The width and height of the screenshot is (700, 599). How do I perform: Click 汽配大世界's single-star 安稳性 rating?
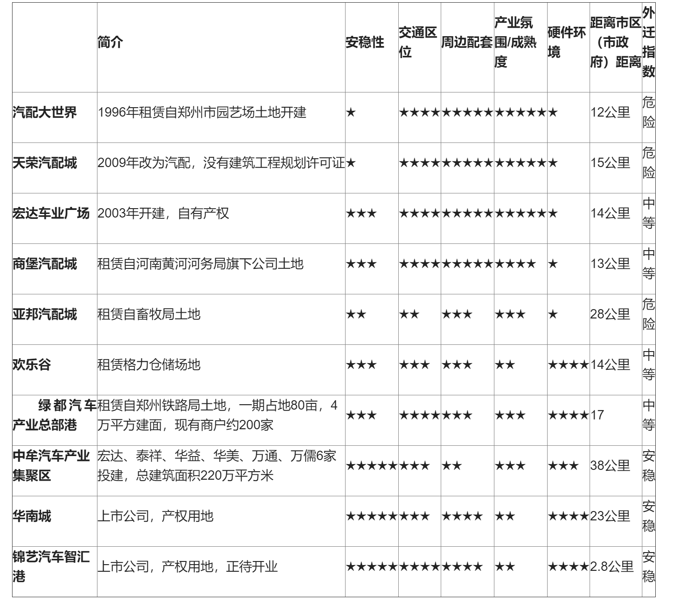tap(351, 113)
